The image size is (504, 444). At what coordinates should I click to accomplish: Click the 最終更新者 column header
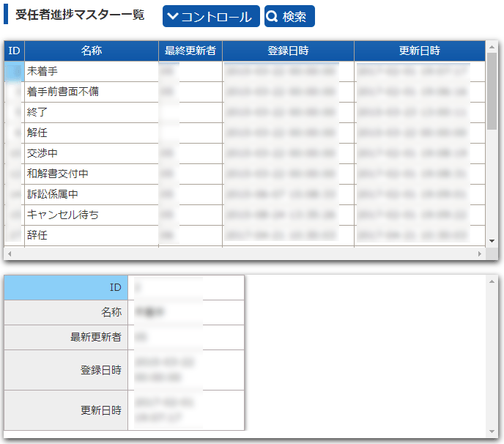click(190, 51)
